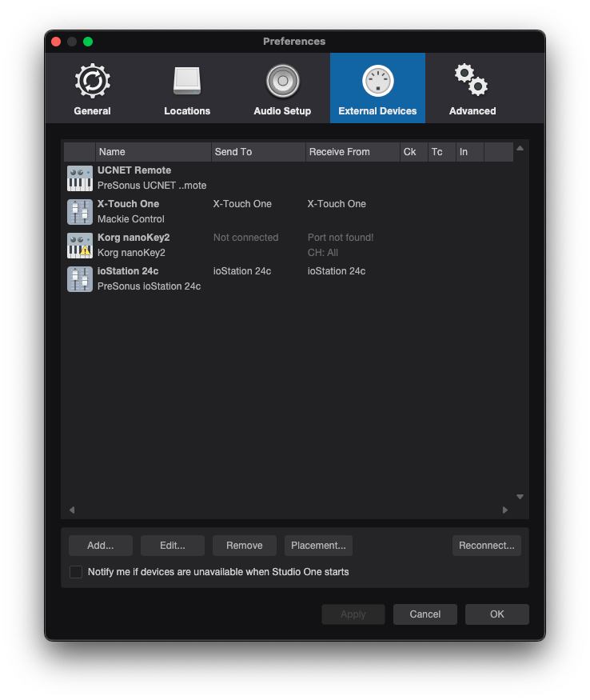Remove the selected device

[244, 546]
